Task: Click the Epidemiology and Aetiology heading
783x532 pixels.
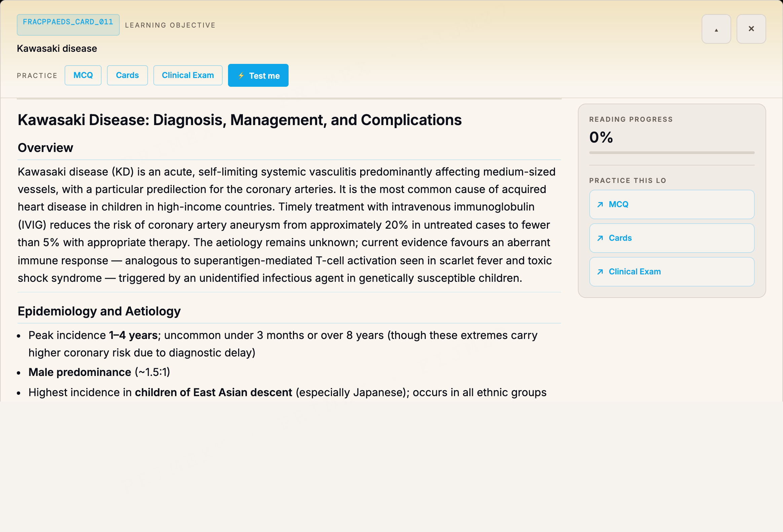Action: coord(99,311)
